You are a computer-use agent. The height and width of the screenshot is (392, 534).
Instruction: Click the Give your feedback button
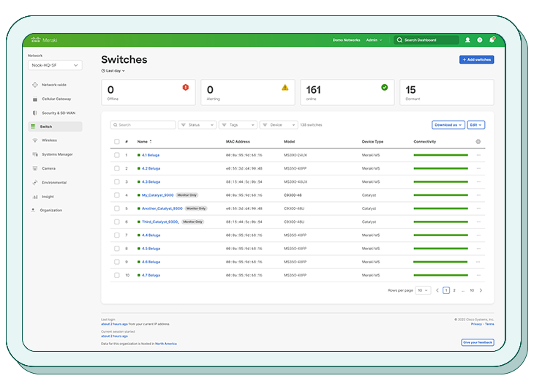[x=478, y=342]
